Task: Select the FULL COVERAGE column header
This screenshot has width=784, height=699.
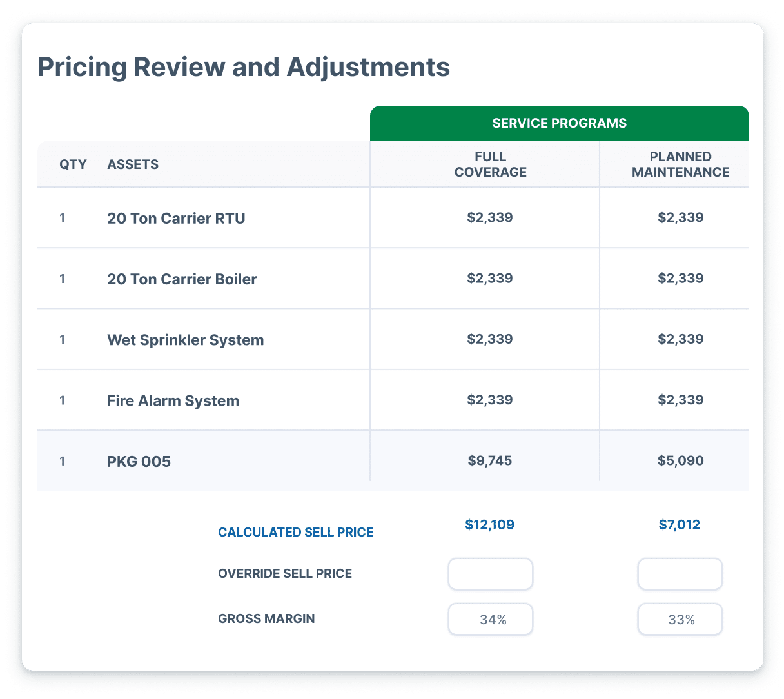Action: tap(491, 164)
